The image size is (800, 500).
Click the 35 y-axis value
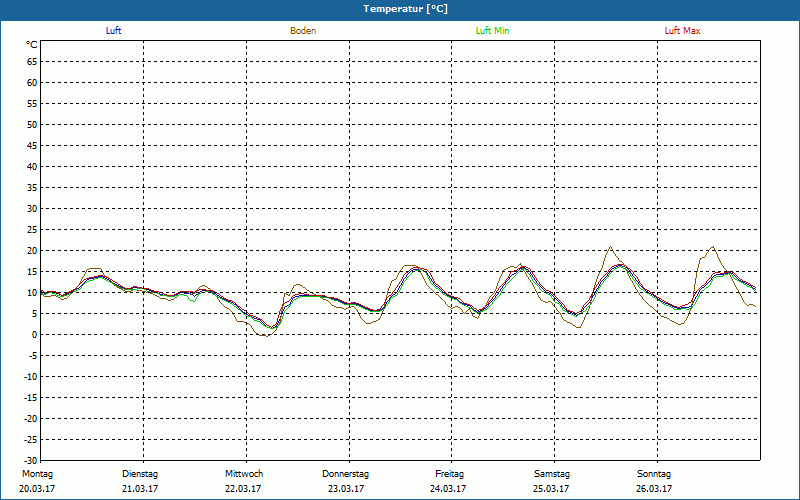[x=32, y=188]
